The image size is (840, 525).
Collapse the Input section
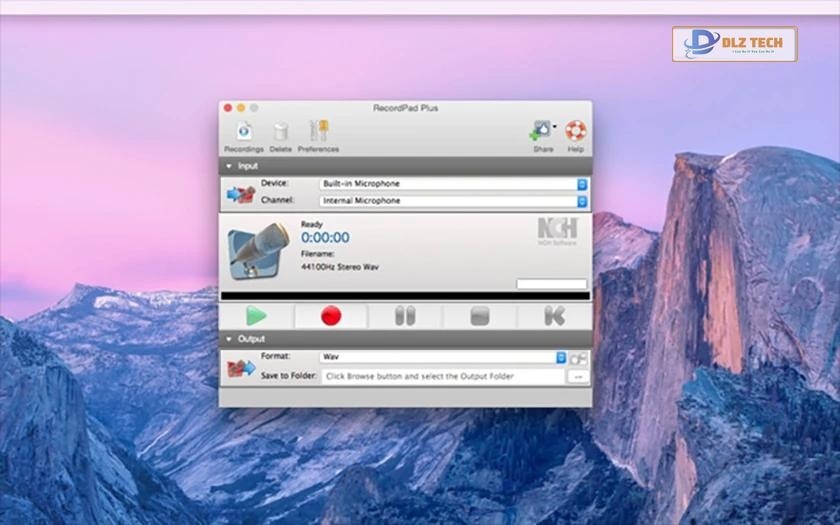point(228,166)
